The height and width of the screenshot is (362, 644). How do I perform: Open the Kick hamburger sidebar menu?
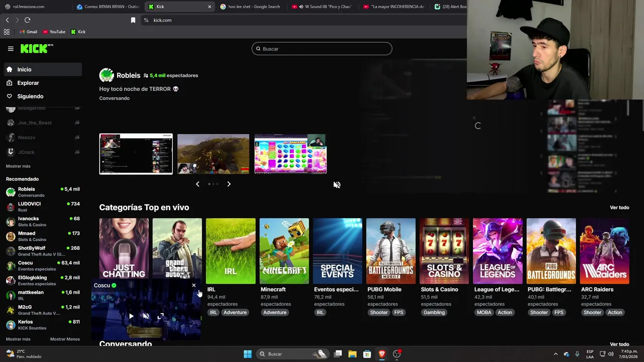click(x=11, y=49)
